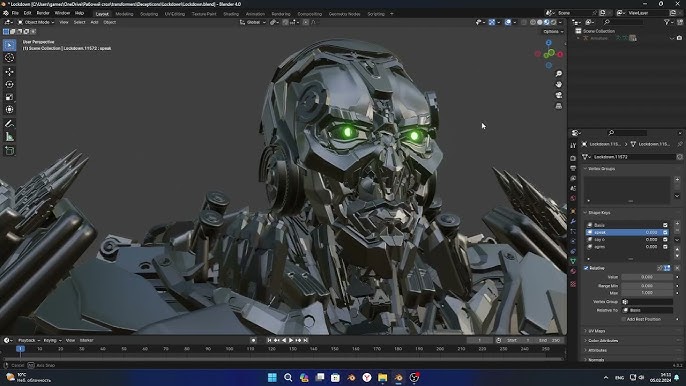
Task: Toggle the speak shape key checkbox
Action: tap(665, 232)
